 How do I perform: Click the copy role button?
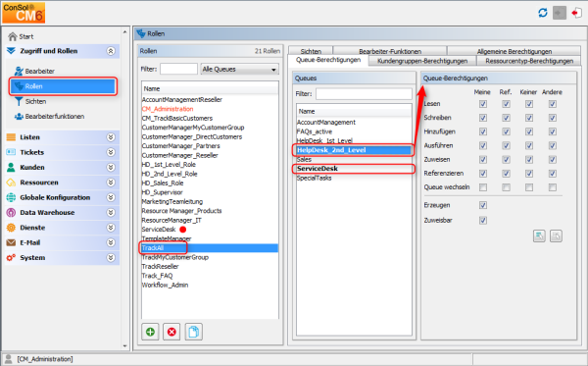(193, 332)
